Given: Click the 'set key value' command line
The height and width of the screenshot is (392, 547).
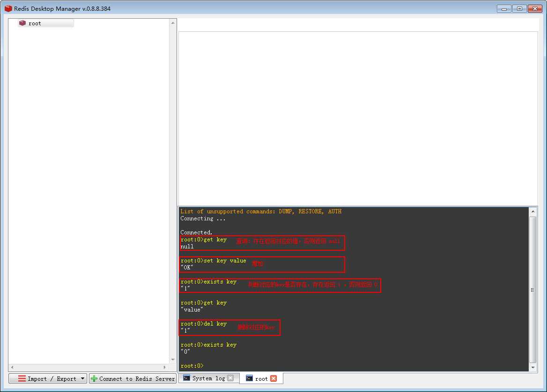Looking at the screenshot, I should click(213, 260).
